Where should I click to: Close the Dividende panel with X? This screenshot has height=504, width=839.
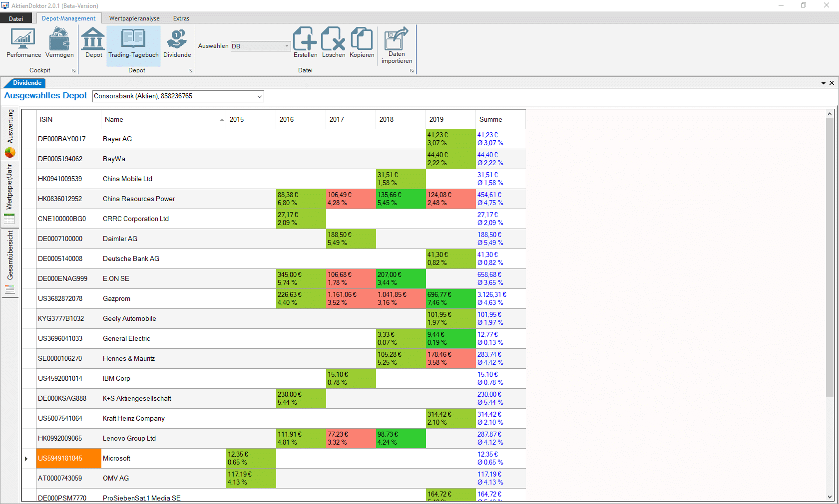pyautogui.click(x=832, y=83)
